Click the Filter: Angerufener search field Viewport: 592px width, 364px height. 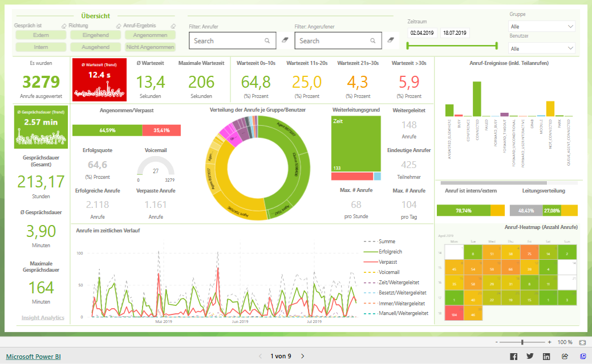coord(338,41)
